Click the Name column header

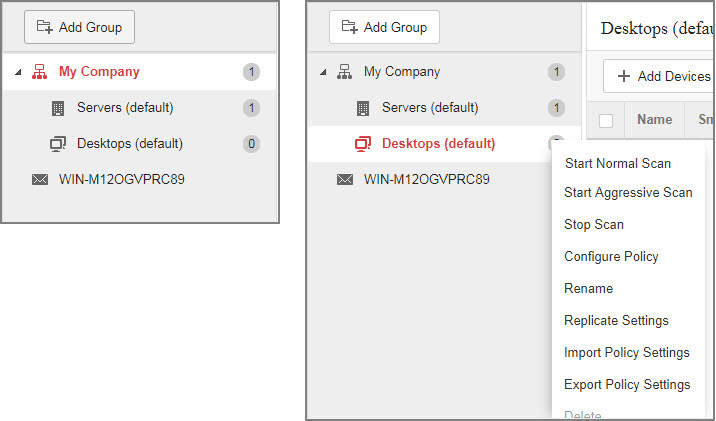point(654,120)
